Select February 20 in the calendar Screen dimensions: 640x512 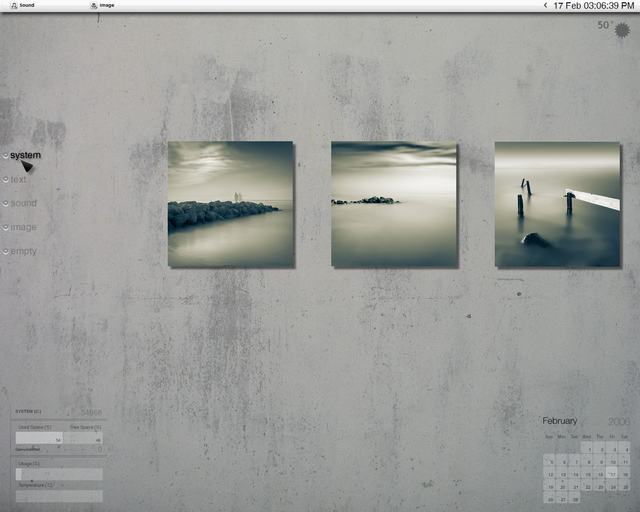[562, 485]
